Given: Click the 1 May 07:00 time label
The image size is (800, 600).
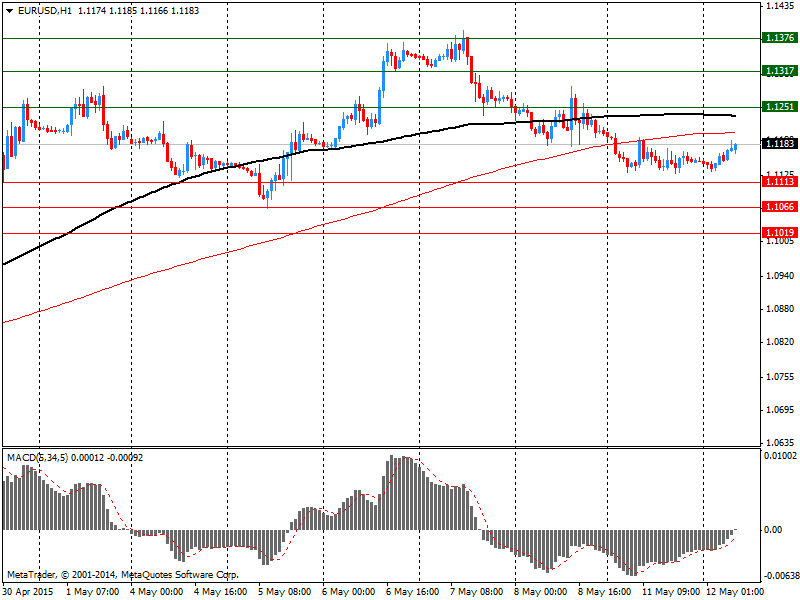Looking at the screenshot, I should click(x=93, y=592).
